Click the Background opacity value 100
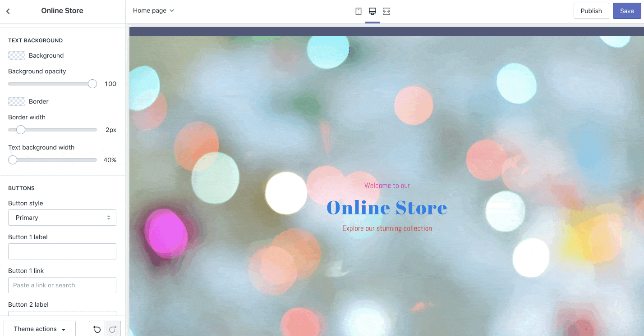The height and width of the screenshot is (336, 644). [110, 84]
